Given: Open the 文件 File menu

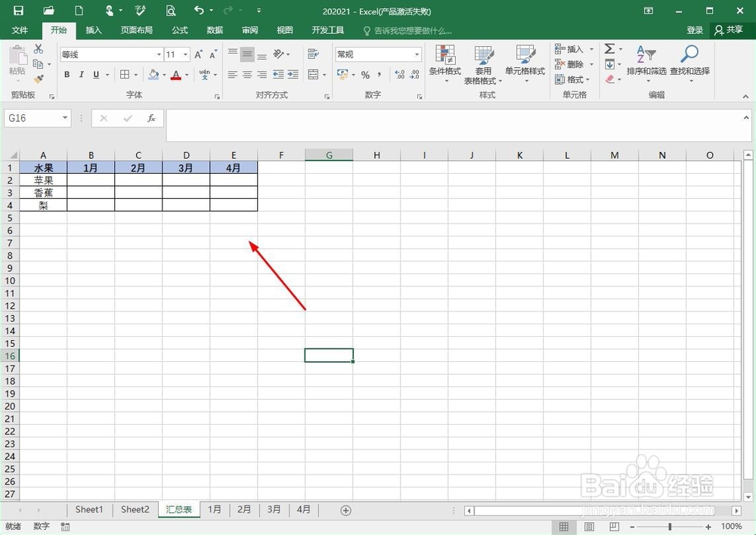Looking at the screenshot, I should coord(20,30).
